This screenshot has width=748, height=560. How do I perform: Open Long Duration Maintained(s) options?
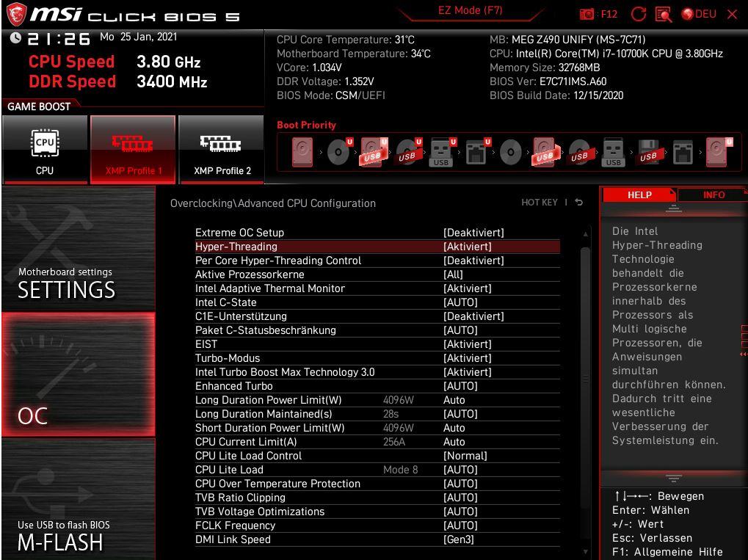(x=377, y=414)
